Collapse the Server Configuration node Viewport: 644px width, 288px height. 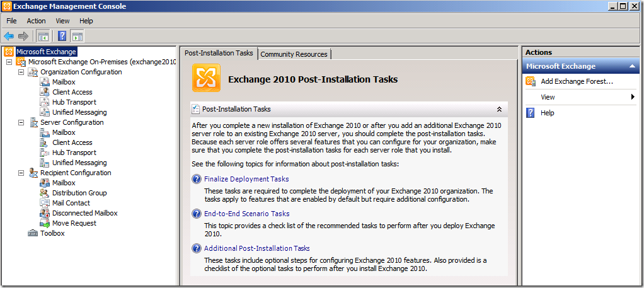click(x=21, y=122)
